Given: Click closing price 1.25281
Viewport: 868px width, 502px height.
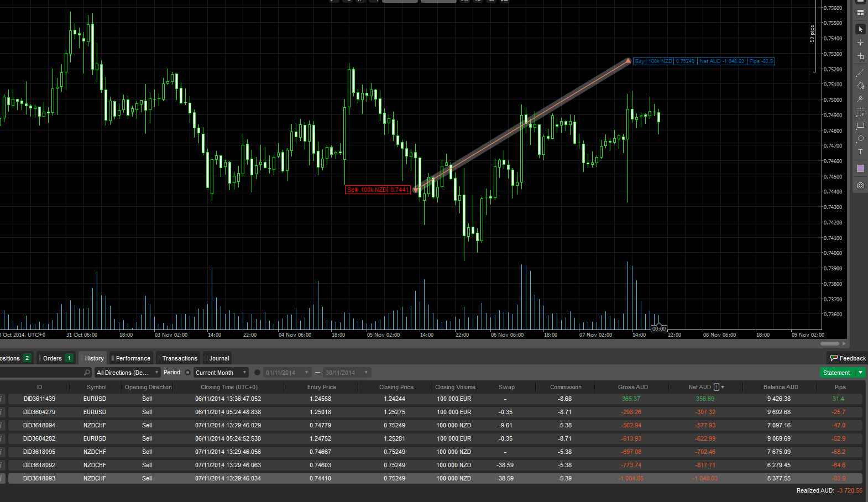Looking at the screenshot, I should point(395,438).
